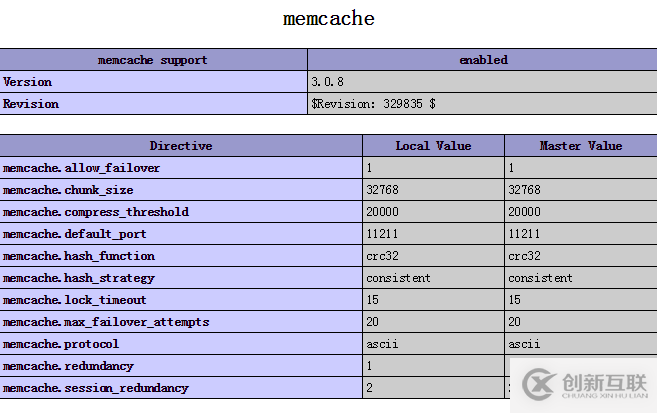Click the 3.0.8 version value

[328, 82]
